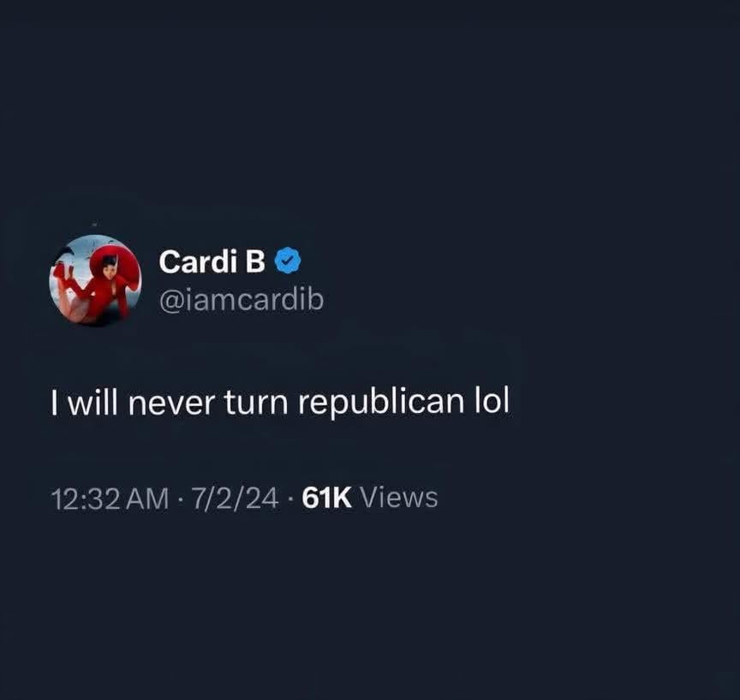Click the letter B in the display name
The height and width of the screenshot is (700, 740).
tap(255, 261)
